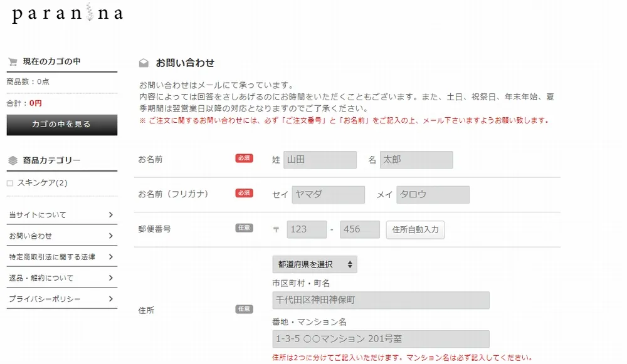Click the 商品カテゴリー layers icon

pyautogui.click(x=13, y=160)
